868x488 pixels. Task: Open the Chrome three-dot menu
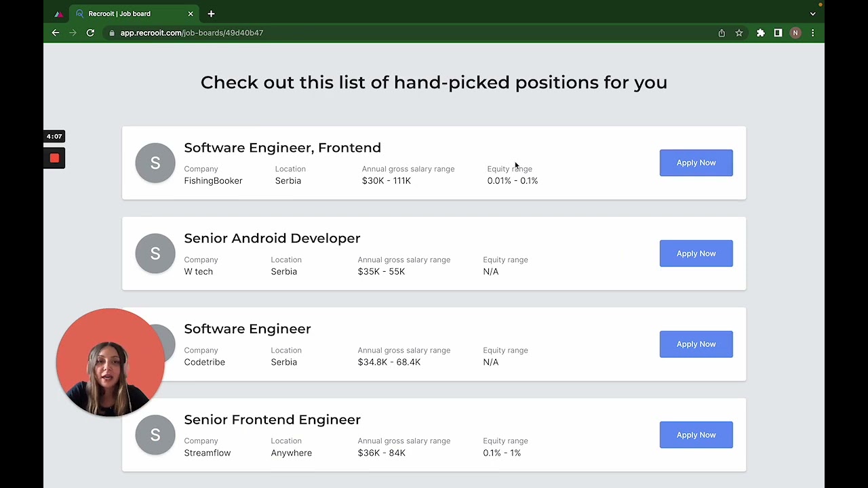click(812, 33)
